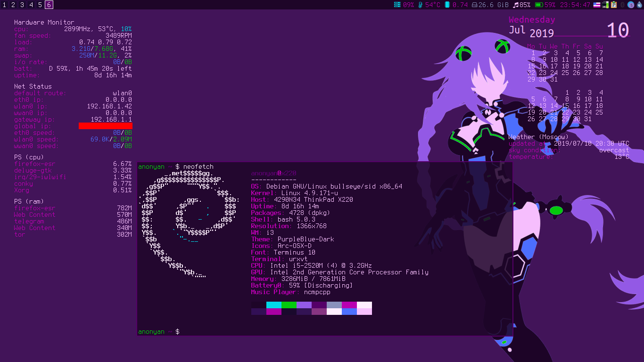The height and width of the screenshot is (362, 644).
Task: Click the Net Status heading
Action: tap(33, 86)
